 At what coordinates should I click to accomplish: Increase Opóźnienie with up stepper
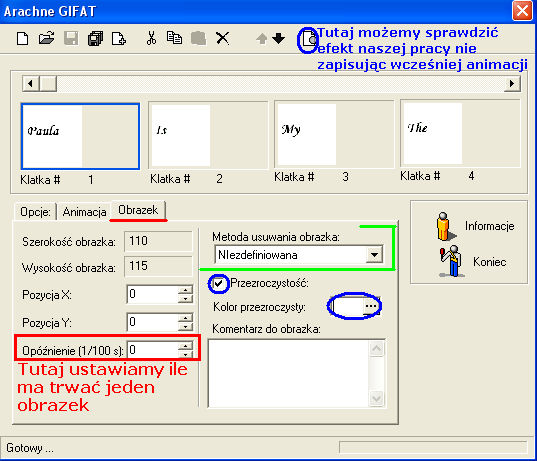pos(185,346)
